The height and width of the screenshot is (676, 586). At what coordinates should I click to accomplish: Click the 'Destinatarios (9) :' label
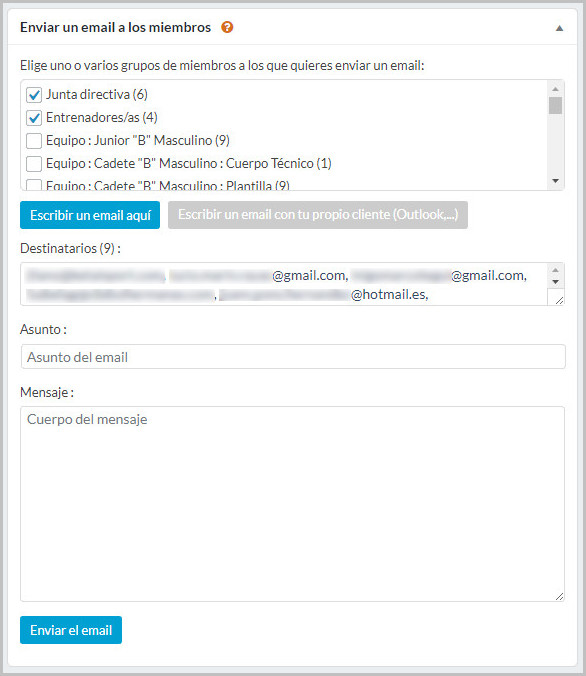[70, 248]
